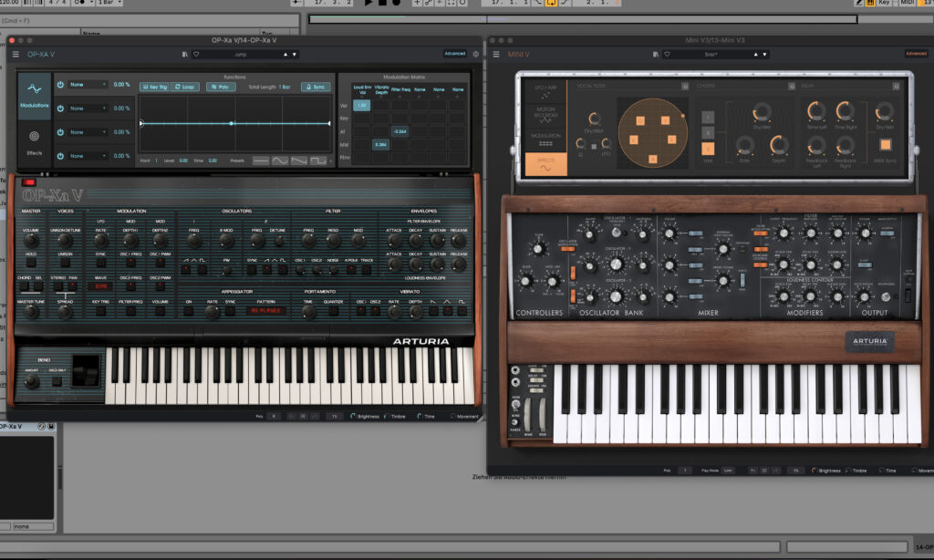Favorite the OP-Xa V preset with heart icon

point(196,54)
